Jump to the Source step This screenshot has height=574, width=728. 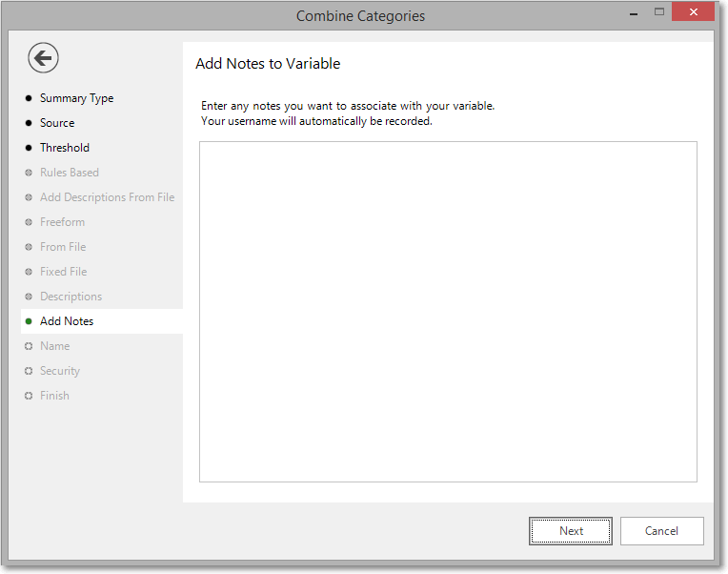[x=57, y=123]
